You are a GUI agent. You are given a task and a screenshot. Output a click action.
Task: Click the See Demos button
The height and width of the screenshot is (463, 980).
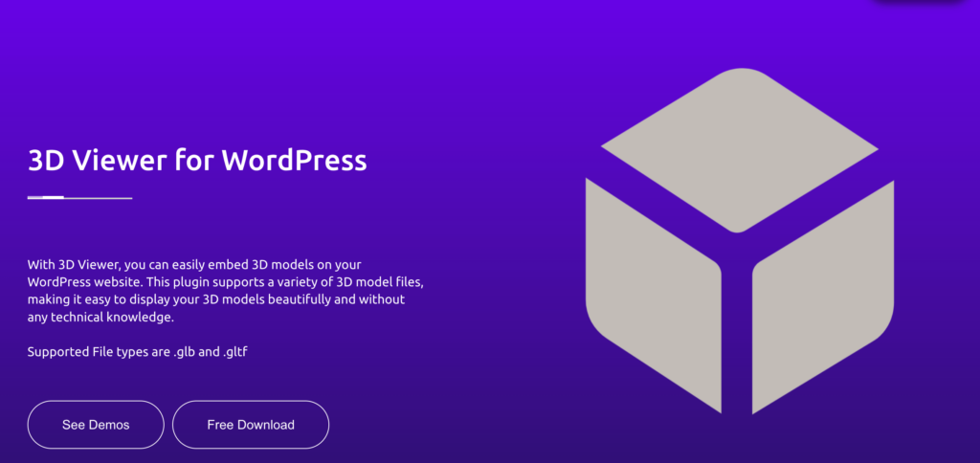[x=96, y=425]
